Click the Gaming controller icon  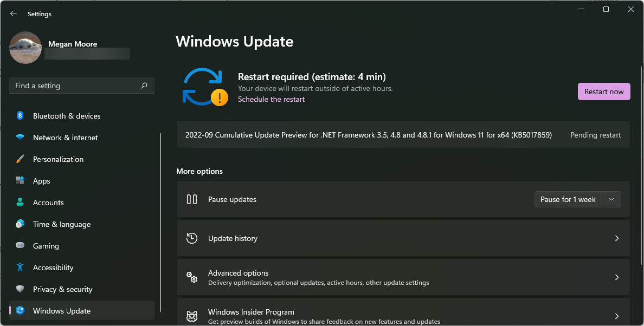[x=20, y=245]
